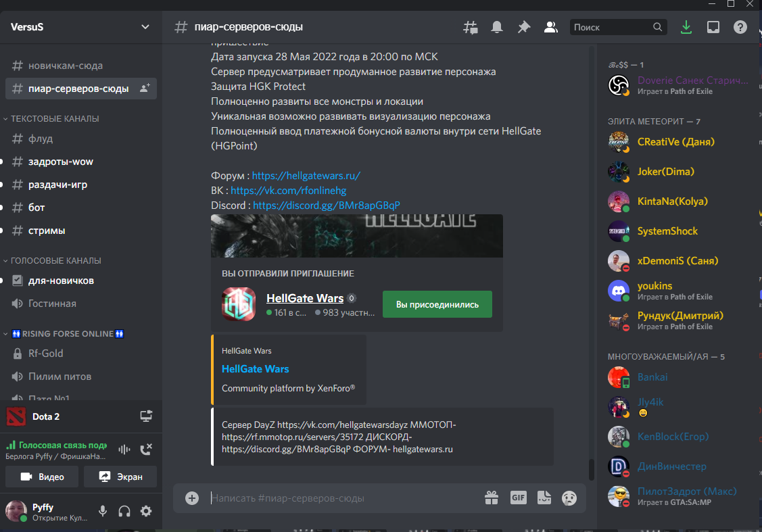762x532 pixels.
Task: Click CReatiVe (Даня) avatar
Action: pyautogui.click(x=618, y=142)
